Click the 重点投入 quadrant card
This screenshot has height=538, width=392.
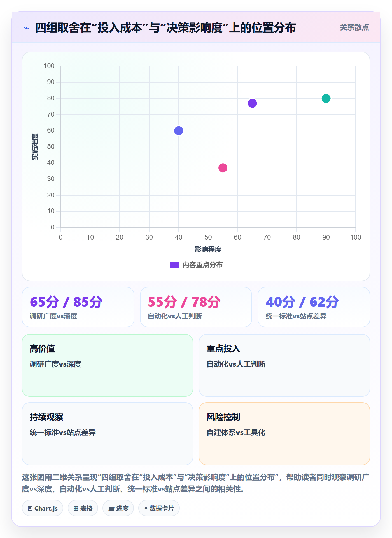click(x=284, y=365)
